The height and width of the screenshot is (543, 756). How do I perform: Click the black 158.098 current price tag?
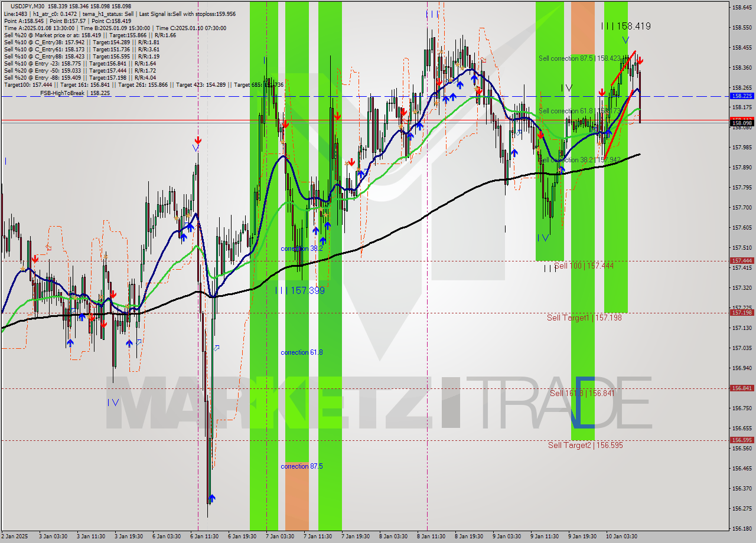[x=742, y=123]
